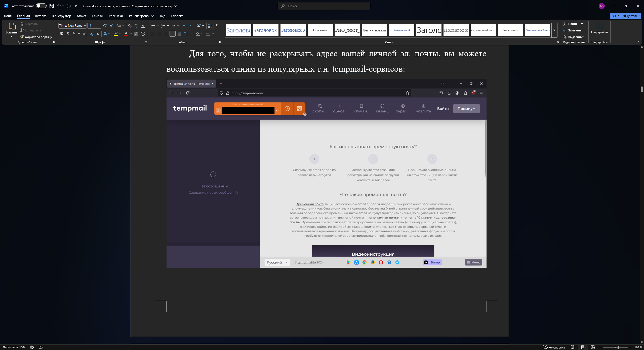Image resolution: width=644 pixels, height=350 pixels.
Task: Center text alignment icon
Action: tap(159, 34)
